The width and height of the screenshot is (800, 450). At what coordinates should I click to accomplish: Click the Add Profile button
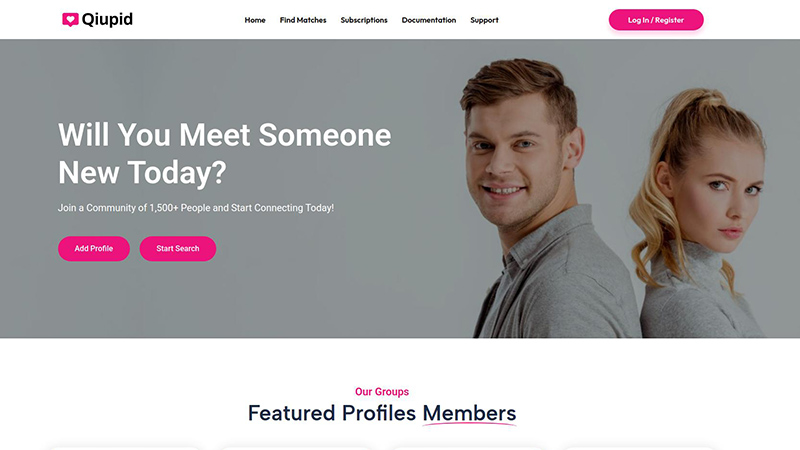[x=94, y=248]
